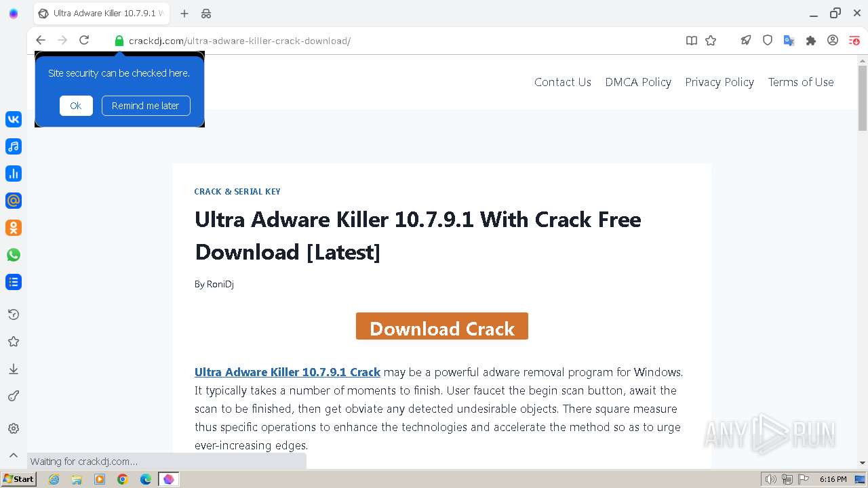Open browser history icon in sidebar

pos(14,314)
